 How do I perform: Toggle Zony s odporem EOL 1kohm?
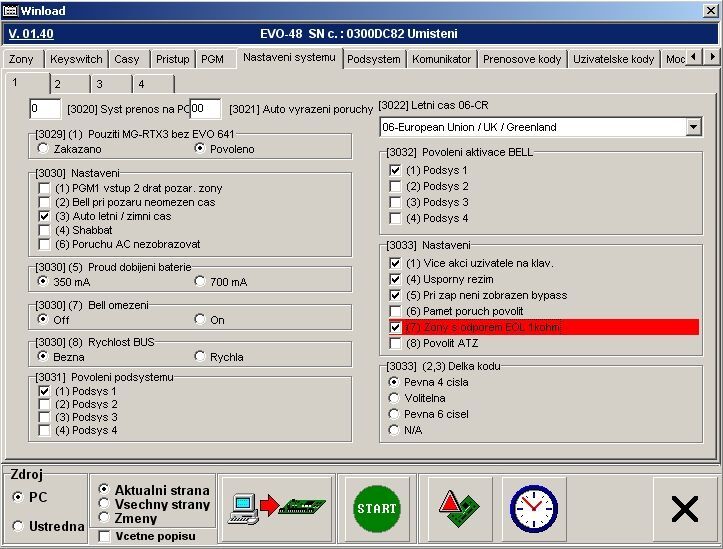395,327
